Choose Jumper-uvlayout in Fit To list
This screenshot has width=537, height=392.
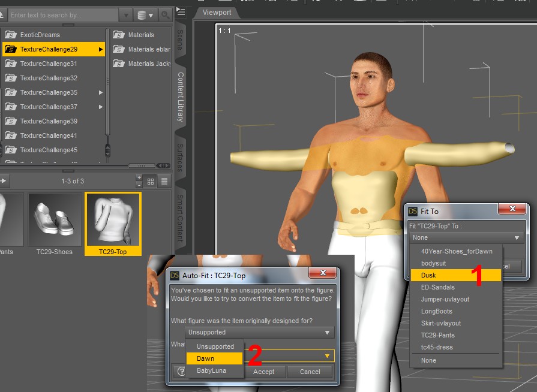click(456, 299)
